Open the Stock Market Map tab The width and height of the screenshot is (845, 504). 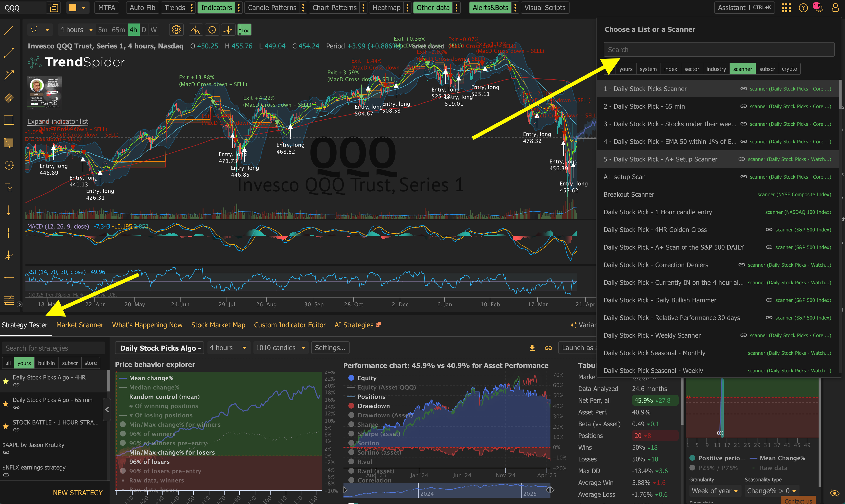point(218,325)
